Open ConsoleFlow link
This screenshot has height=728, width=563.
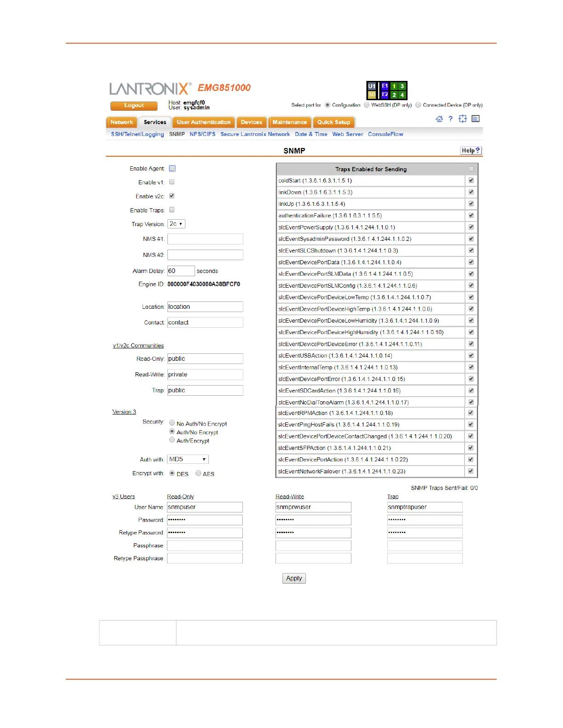point(385,134)
